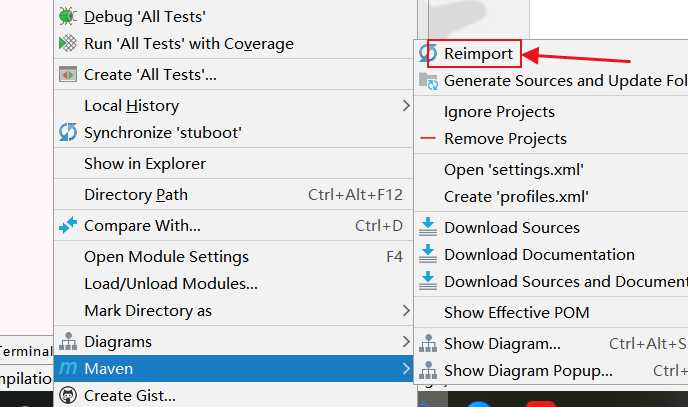Click the Debug 'All Tests' bug icon
688x407 pixels.
point(67,16)
